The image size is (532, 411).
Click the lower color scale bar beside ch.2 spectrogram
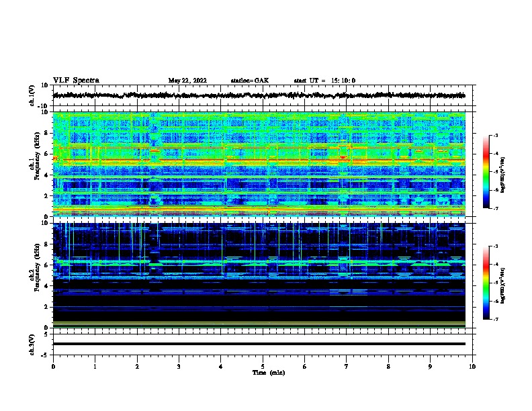tap(486, 283)
